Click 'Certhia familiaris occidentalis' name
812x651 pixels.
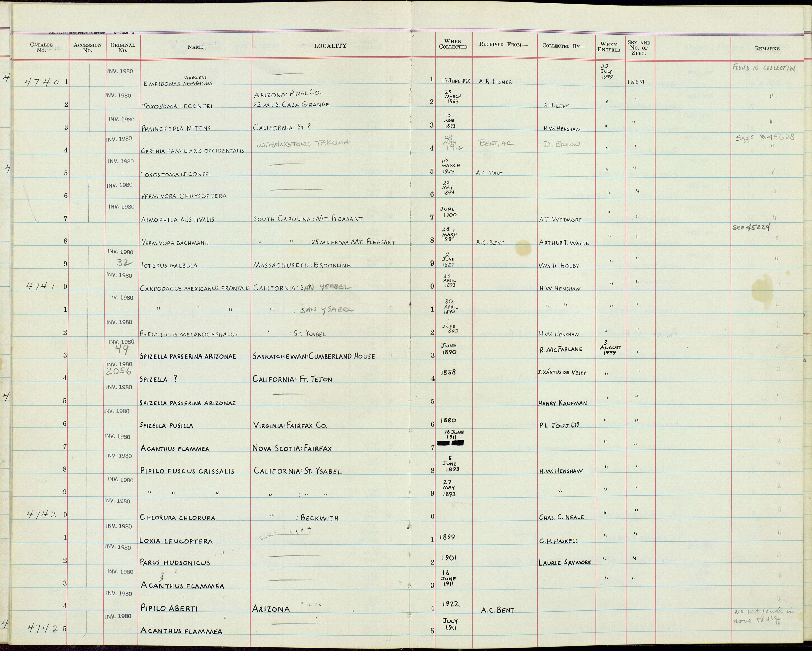tap(192, 151)
